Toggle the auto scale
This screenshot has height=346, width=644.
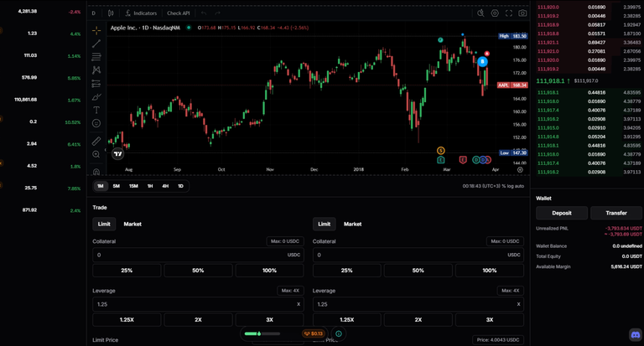[x=520, y=186]
